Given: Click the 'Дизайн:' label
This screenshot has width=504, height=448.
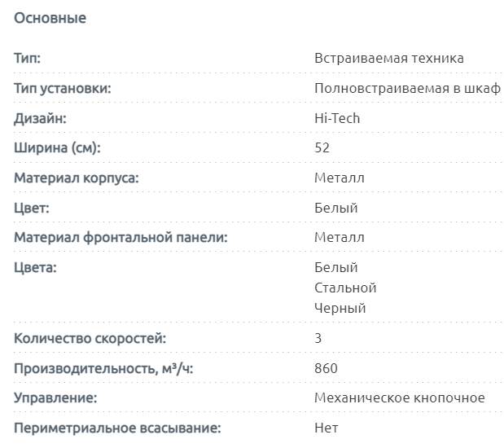Looking at the screenshot, I should [40, 118].
